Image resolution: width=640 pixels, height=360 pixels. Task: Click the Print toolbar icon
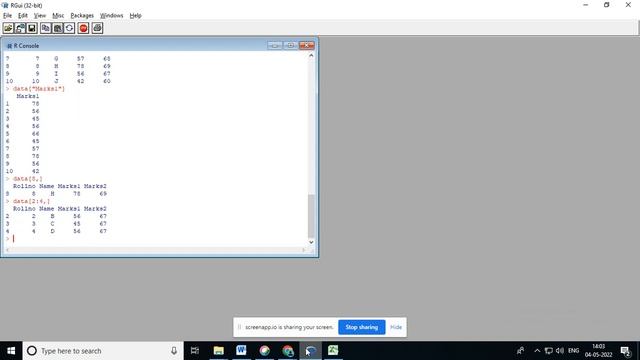point(97,28)
